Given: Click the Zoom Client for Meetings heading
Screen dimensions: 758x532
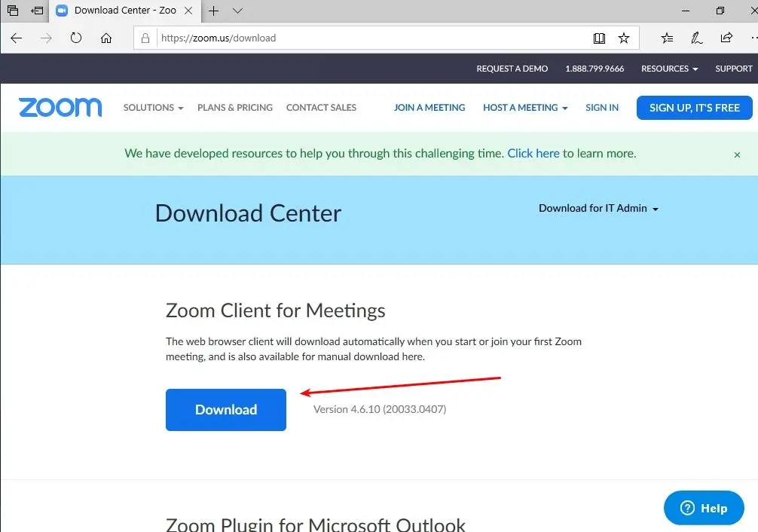Looking at the screenshot, I should click(x=275, y=310).
